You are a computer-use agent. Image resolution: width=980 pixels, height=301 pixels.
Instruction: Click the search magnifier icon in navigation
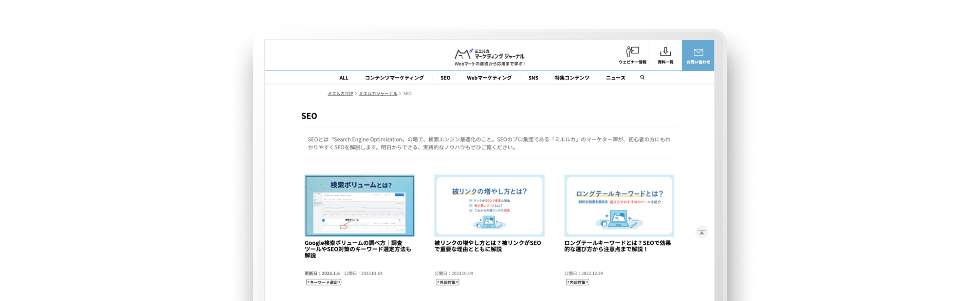pos(642,77)
